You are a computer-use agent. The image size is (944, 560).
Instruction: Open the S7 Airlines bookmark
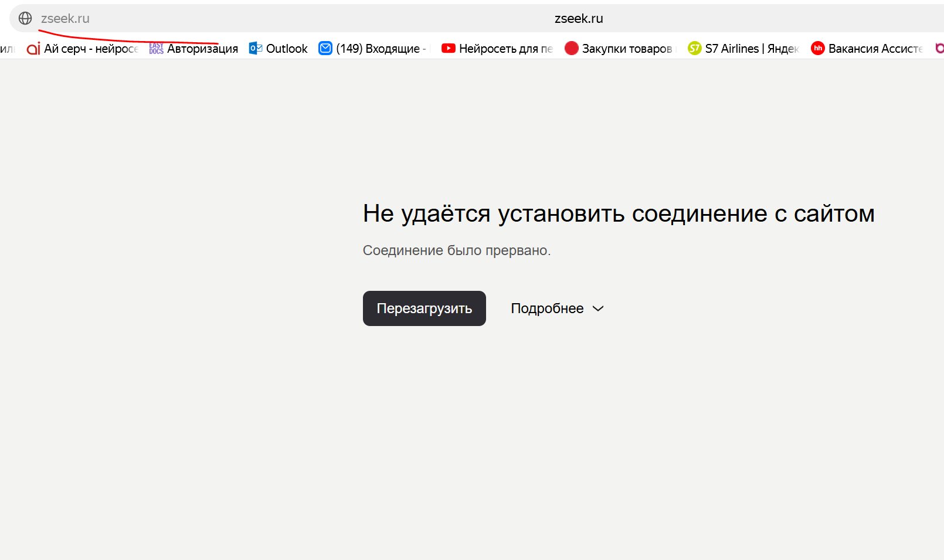(x=743, y=49)
